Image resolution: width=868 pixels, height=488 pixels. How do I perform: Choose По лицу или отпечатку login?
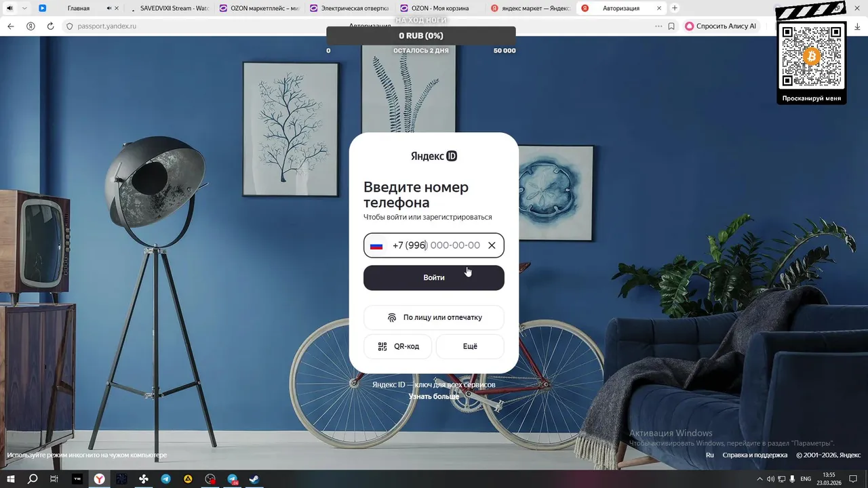click(x=434, y=317)
